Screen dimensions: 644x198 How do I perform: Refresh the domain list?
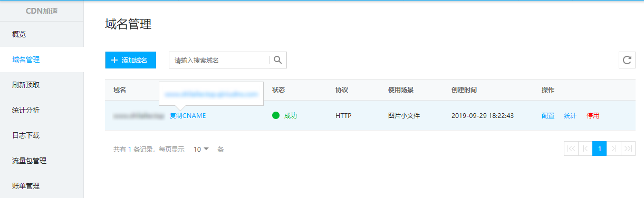click(627, 60)
